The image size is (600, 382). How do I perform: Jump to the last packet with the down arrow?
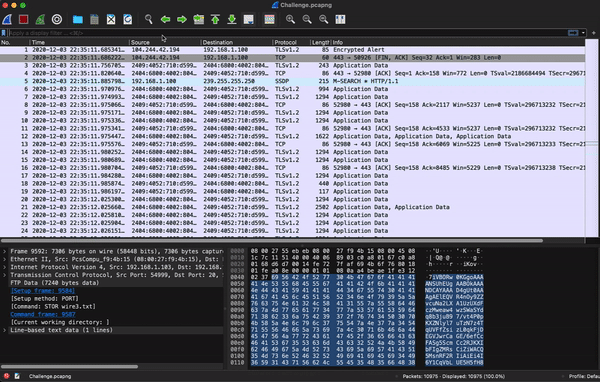pyautogui.click(x=232, y=19)
